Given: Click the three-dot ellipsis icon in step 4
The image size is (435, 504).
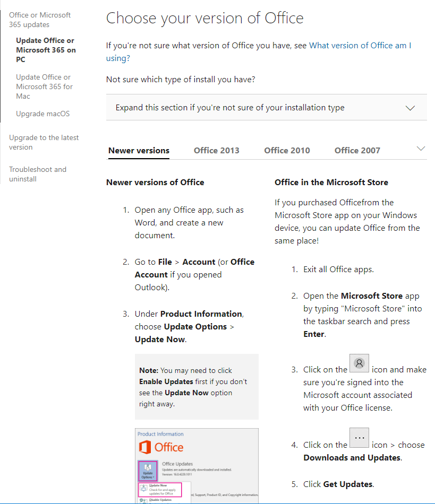Looking at the screenshot, I should coord(360,438).
